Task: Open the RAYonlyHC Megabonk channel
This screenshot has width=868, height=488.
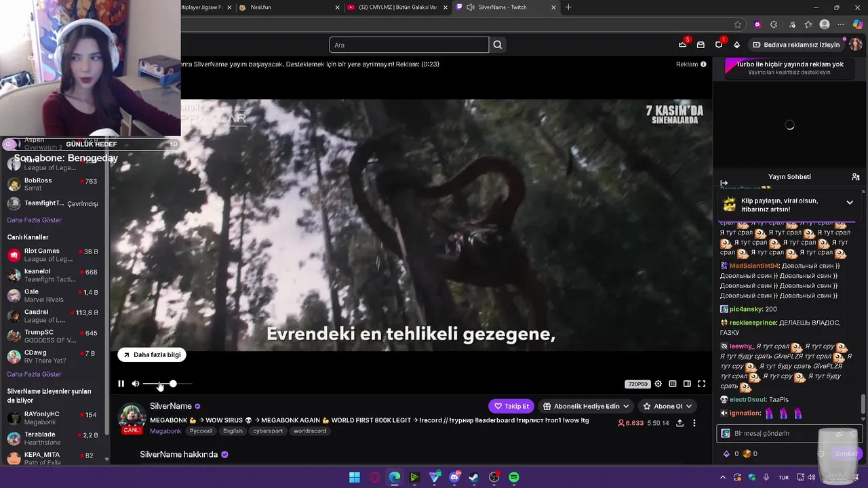Action: pyautogui.click(x=53, y=418)
